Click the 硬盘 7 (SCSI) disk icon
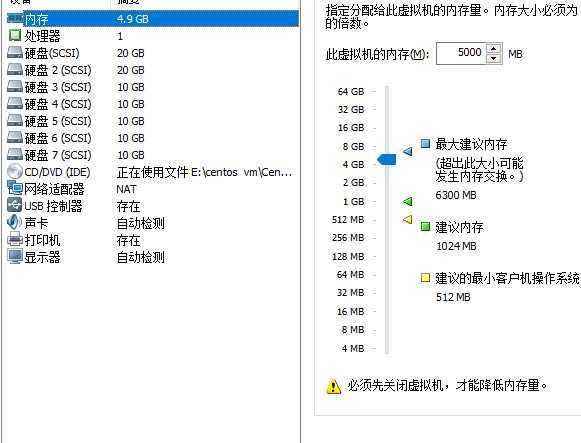 pos(15,155)
